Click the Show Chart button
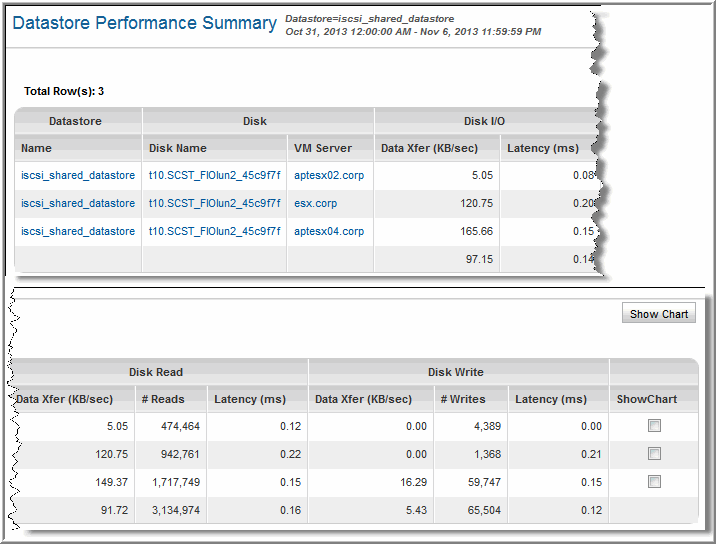Viewport: 716px width, 544px height. [x=658, y=314]
